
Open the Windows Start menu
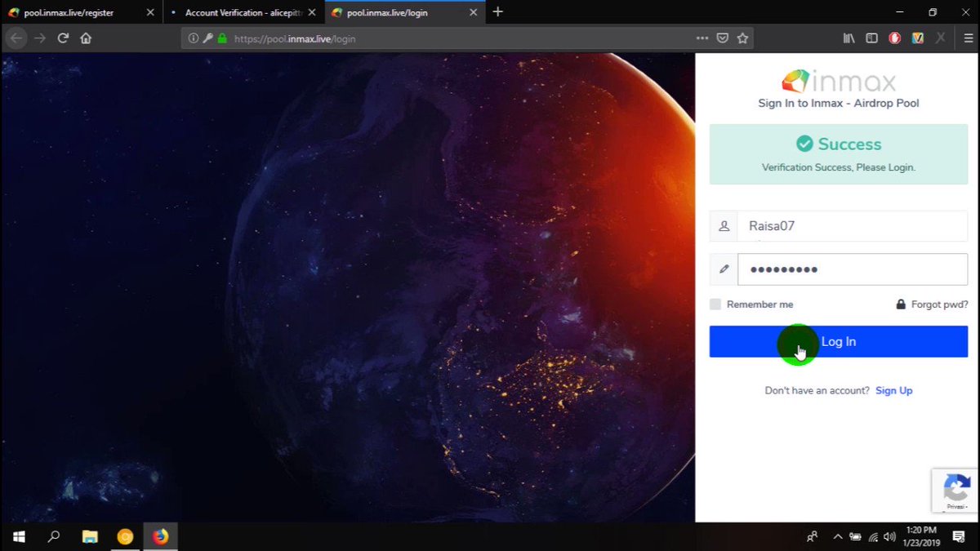18,536
